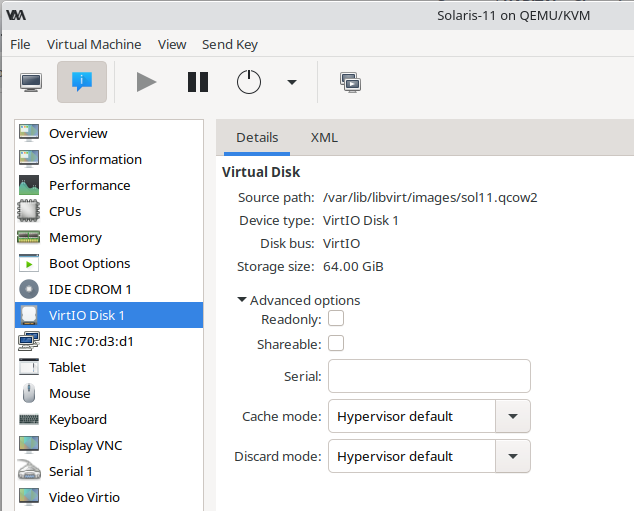This screenshot has height=511, width=634.
Task: Select the NIC :70:d3:d1 network icon
Action: tap(29, 341)
